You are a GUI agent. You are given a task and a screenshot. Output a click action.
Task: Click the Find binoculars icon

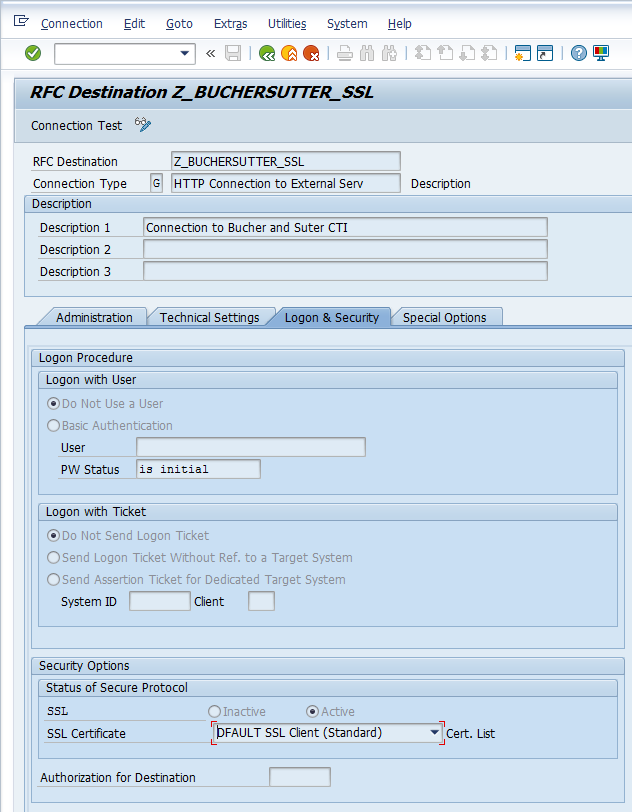[x=367, y=53]
